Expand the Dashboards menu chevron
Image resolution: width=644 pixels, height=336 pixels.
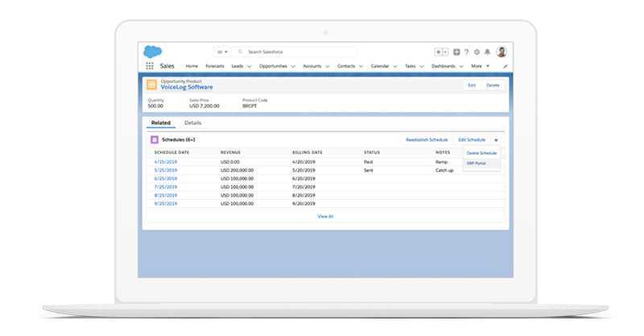pyautogui.click(x=460, y=66)
